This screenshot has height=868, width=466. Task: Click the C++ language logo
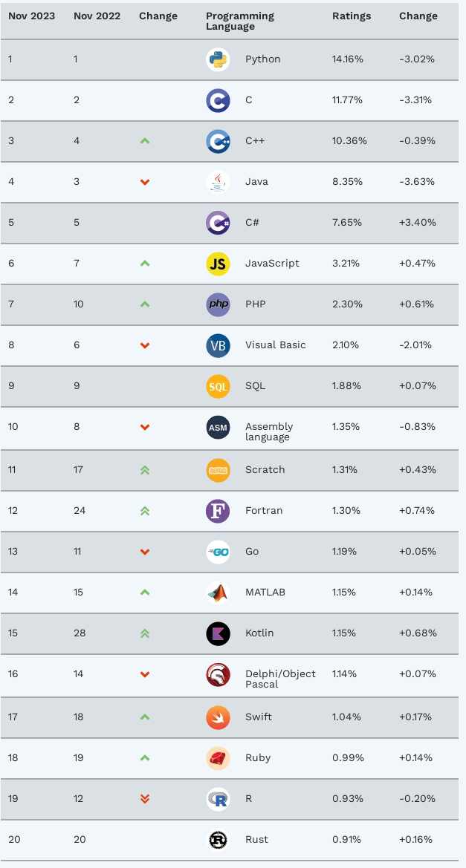[218, 141]
